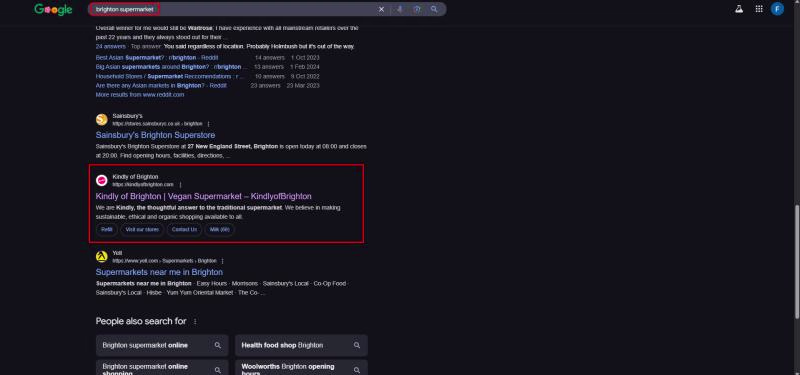Click More results from www.reddit.com
This screenshot has width=800, height=375.
pos(140,95)
